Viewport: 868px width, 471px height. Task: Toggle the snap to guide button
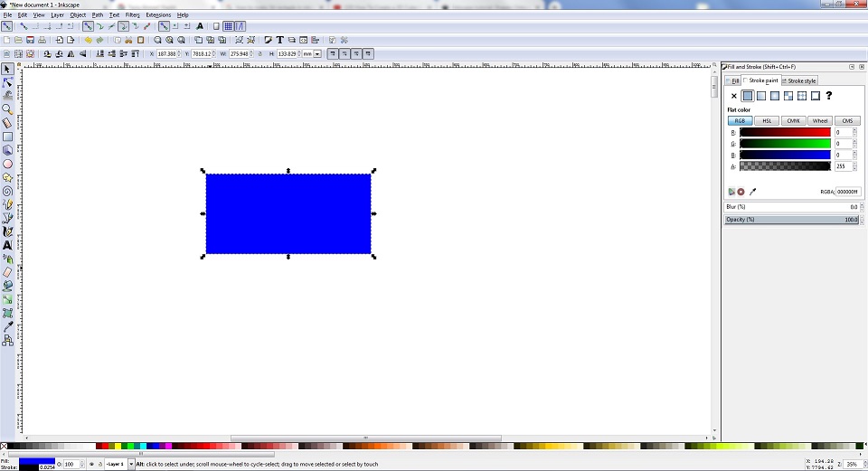[240, 26]
